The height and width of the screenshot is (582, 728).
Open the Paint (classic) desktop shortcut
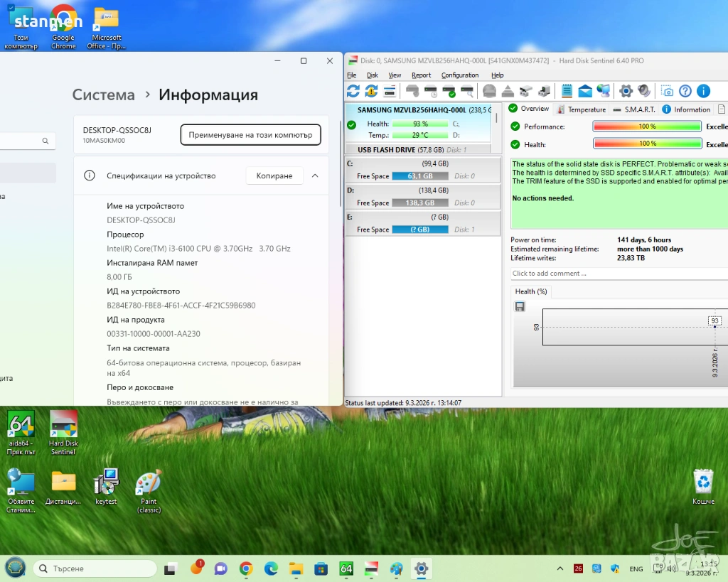coord(149,483)
